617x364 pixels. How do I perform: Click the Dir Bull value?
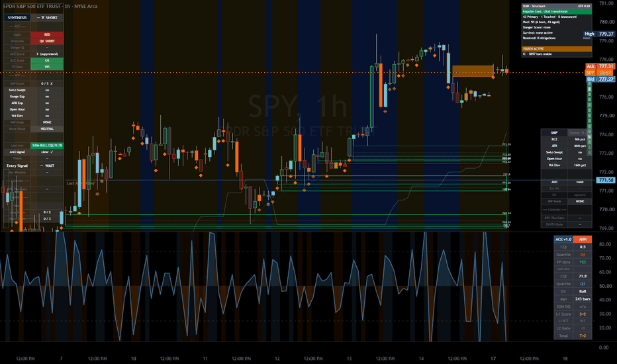[x=583, y=291]
